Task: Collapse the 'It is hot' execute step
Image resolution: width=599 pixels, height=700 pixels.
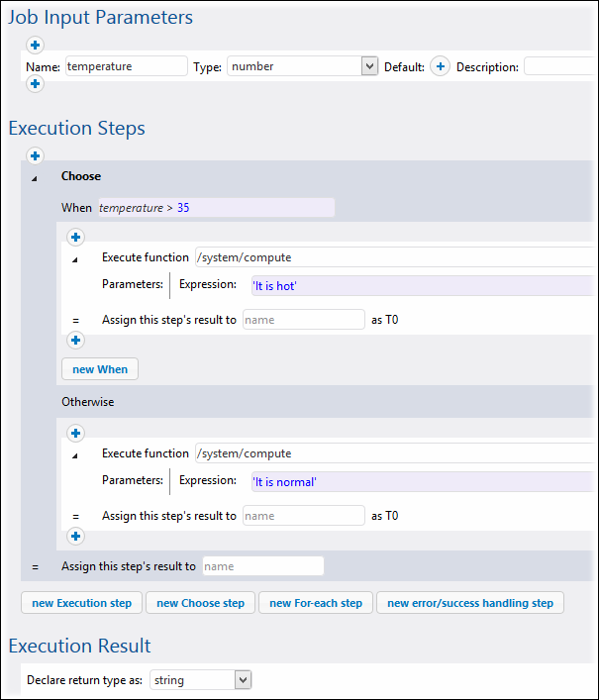Action: click(x=75, y=259)
